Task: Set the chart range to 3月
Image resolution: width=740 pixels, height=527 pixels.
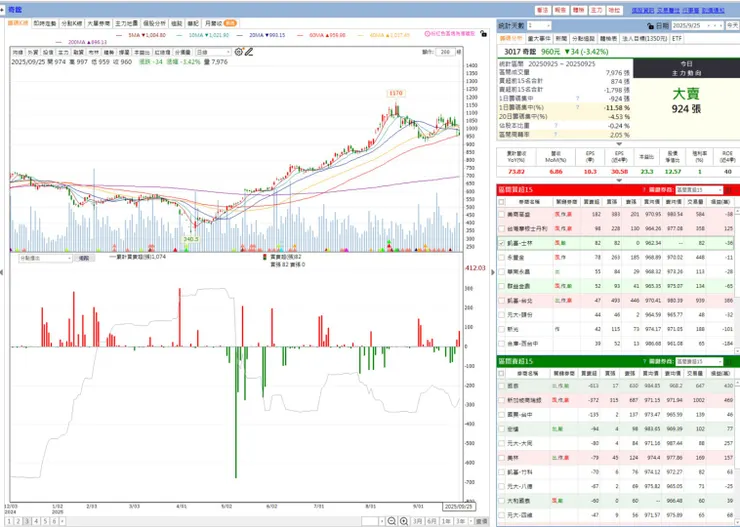Action: pos(418,521)
